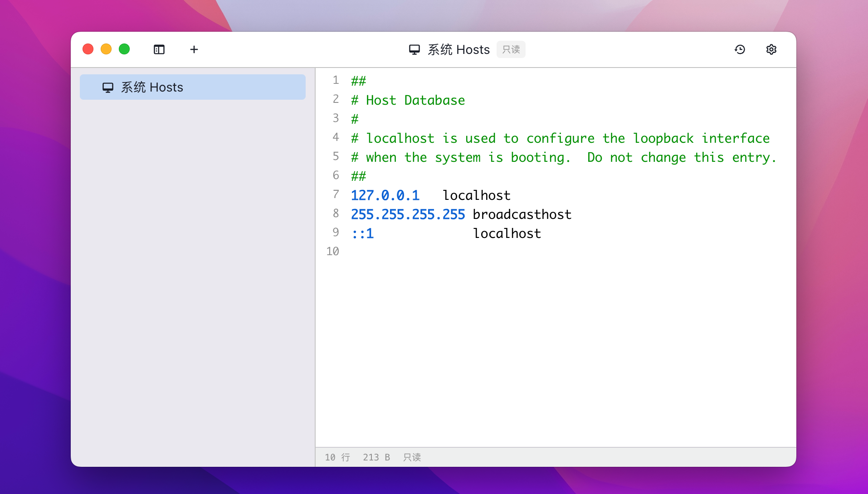
Task: Click monitor icon in sidebar item
Action: click(108, 87)
